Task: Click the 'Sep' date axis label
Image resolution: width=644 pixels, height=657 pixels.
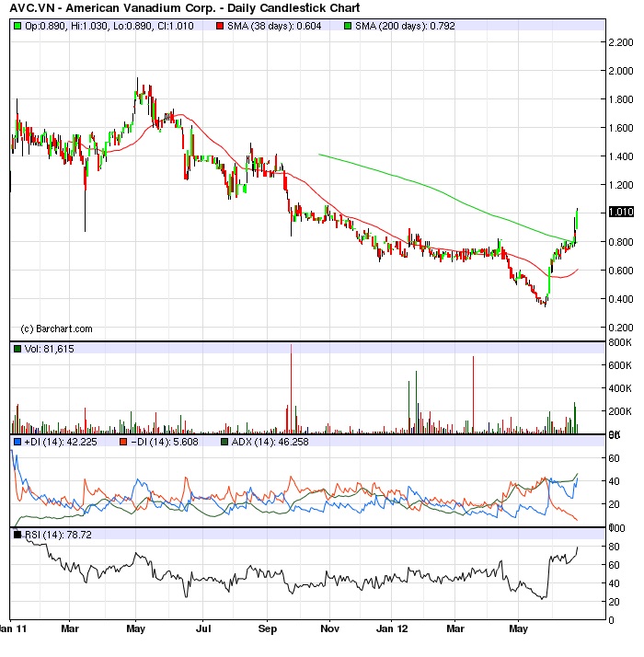Action: pyautogui.click(x=268, y=628)
